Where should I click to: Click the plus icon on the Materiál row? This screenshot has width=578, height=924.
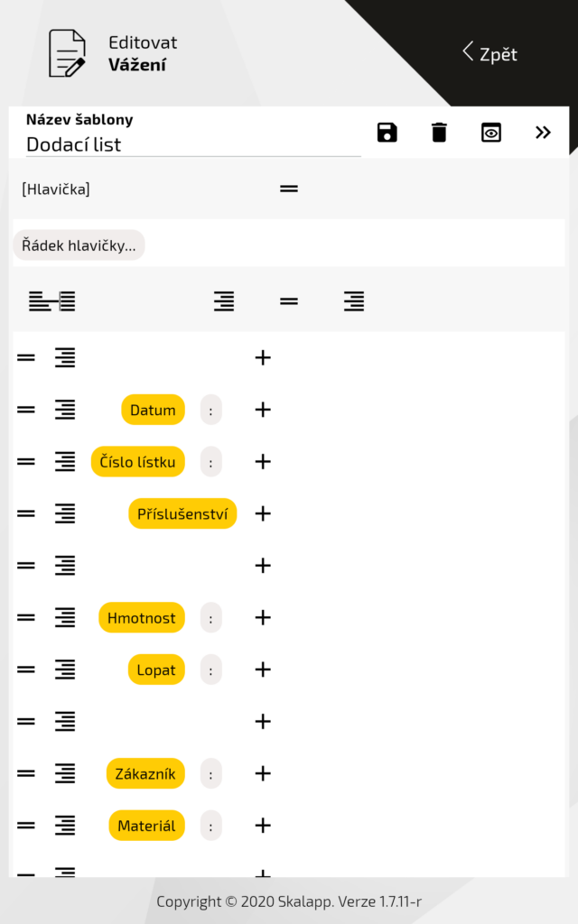[x=263, y=826]
